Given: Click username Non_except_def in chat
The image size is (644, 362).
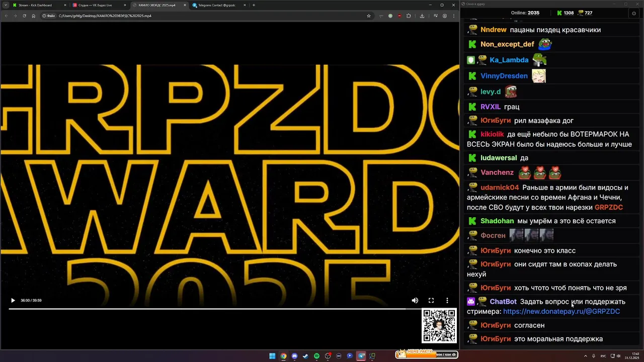Looking at the screenshot, I should pyautogui.click(x=507, y=44).
